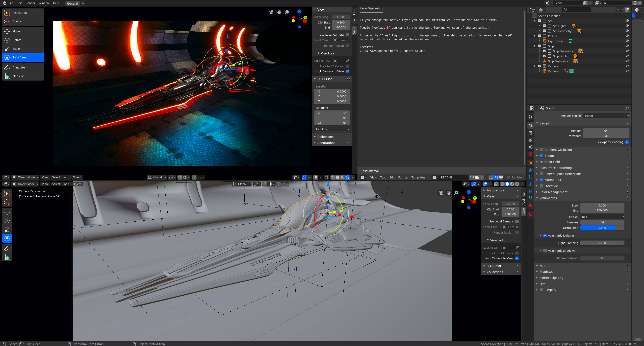
Task: Expand the Indirect Lighting panel
Action: 551,278
